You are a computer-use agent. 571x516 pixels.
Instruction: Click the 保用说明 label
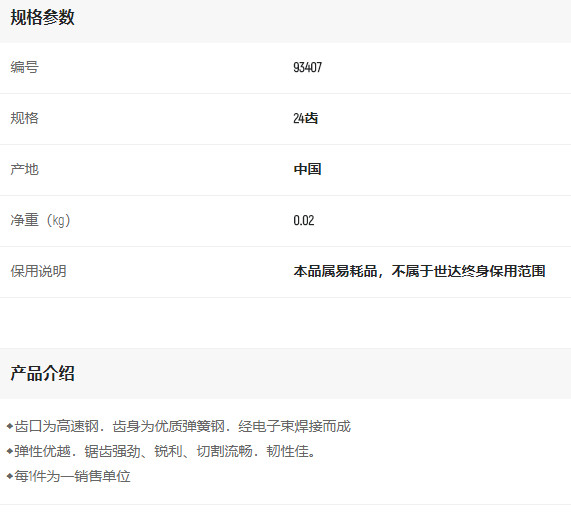[x=38, y=271]
